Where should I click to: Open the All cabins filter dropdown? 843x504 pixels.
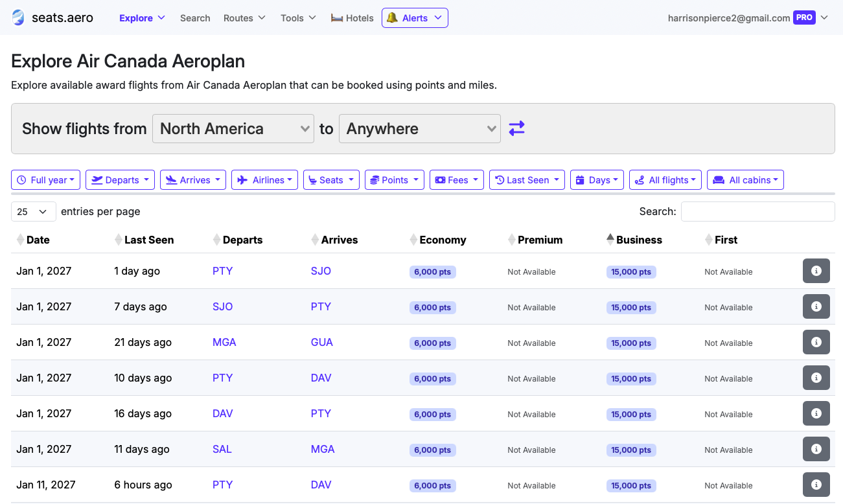[x=745, y=180]
